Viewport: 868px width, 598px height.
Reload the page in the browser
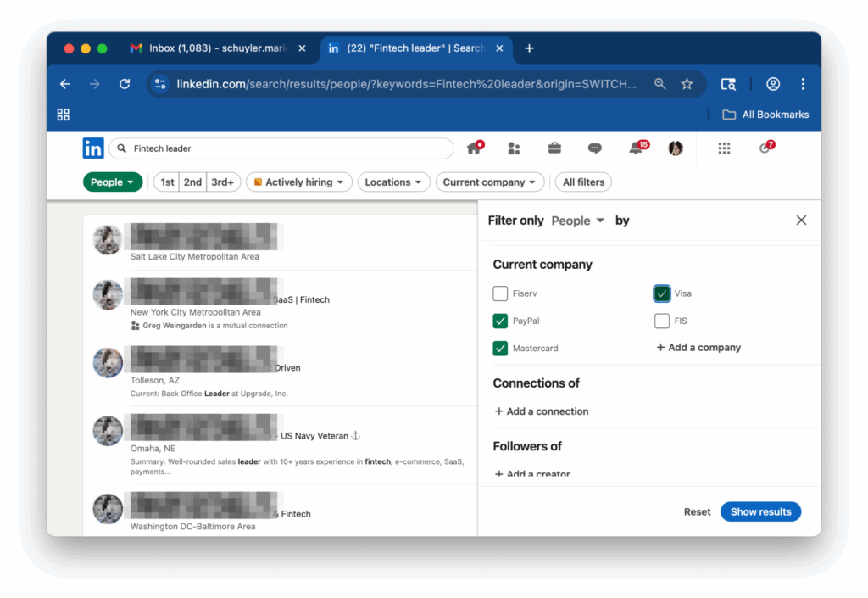(x=125, y=84)
